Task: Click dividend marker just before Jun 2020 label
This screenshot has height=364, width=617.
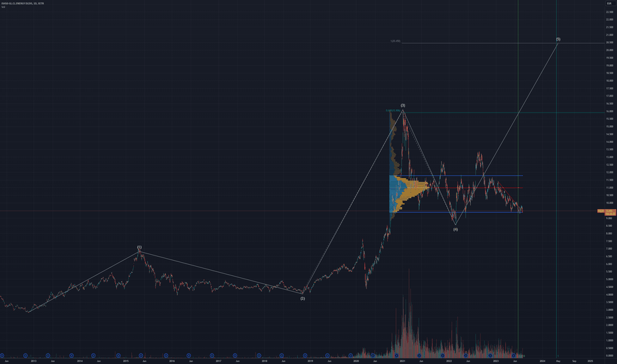Action: pyautogui.click(x=373, y=355)
